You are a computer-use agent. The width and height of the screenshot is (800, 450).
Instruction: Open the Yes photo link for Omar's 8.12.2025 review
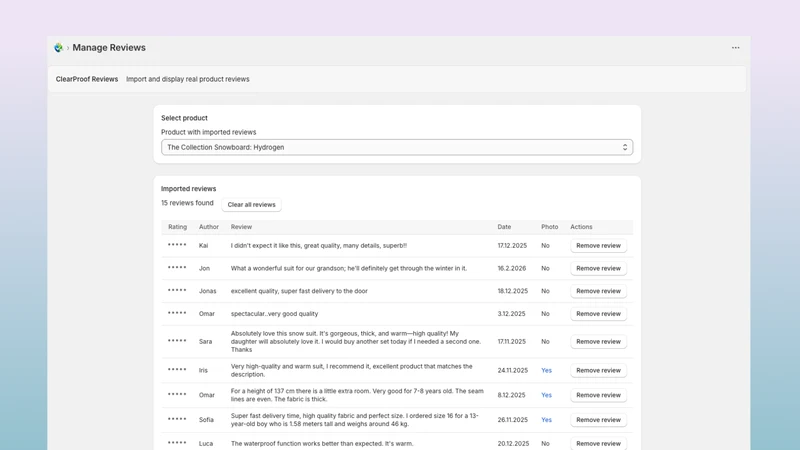coord(546,395)
